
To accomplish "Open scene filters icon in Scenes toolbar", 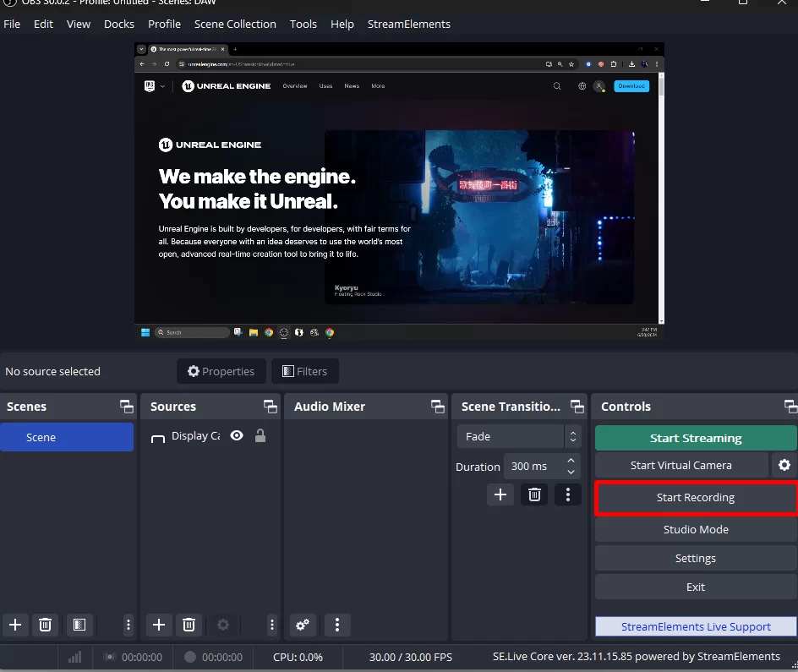I will pyautogui.click(x=79, y=625).
